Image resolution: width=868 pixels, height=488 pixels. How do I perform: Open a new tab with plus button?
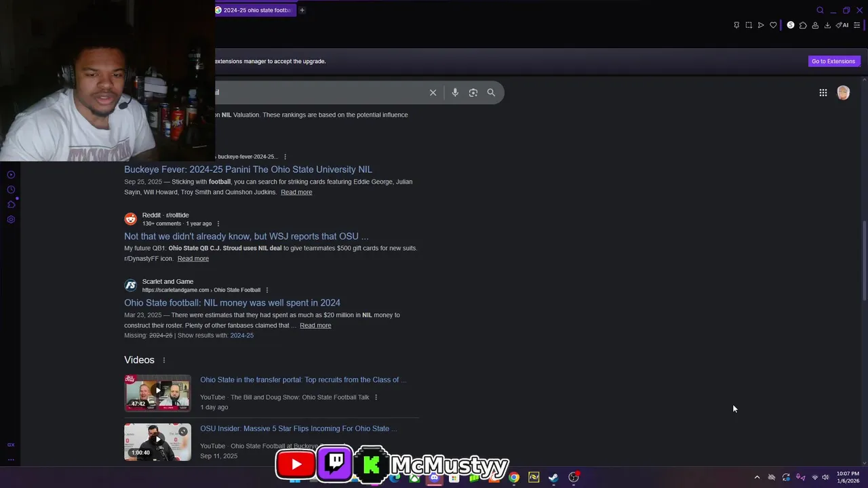tap(302, 10)
